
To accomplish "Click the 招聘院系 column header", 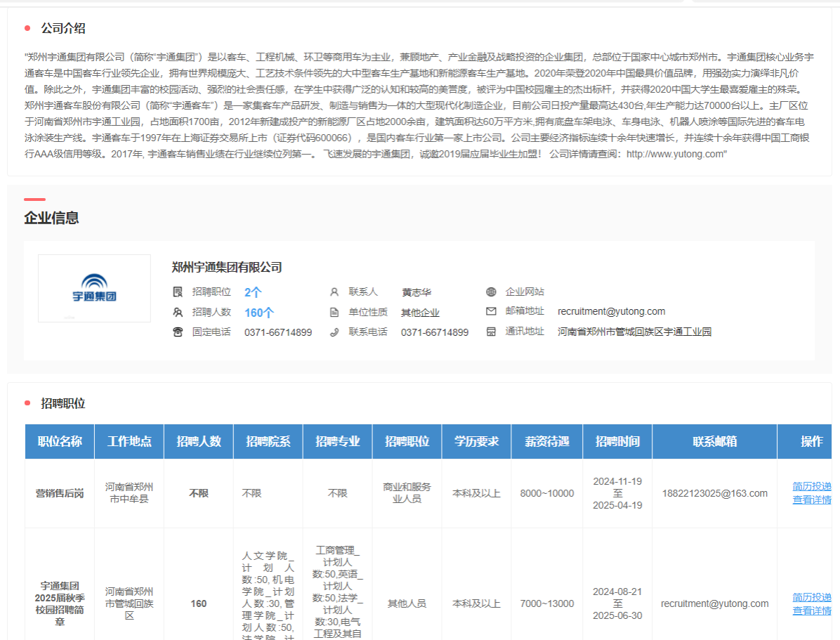I will point(268,442).
